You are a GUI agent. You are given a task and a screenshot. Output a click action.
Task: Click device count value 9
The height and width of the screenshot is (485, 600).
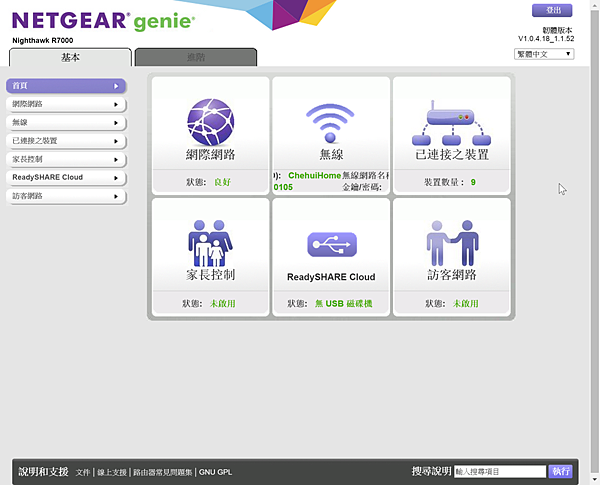point(473,182)
